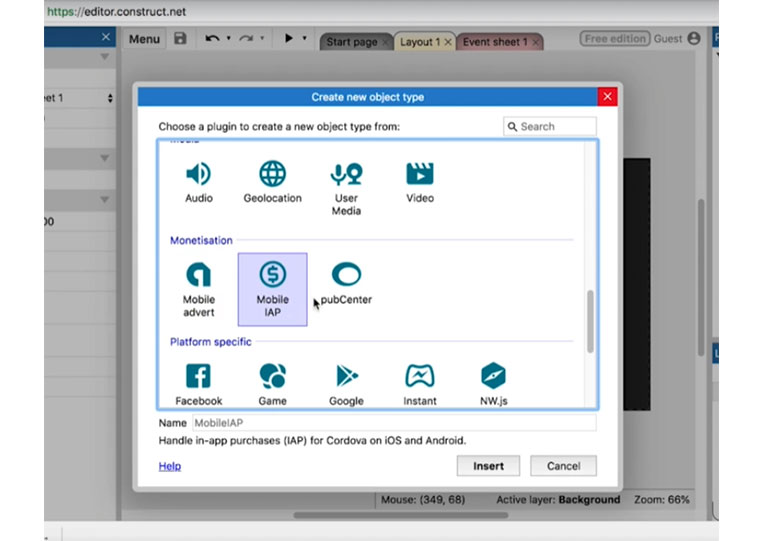763x541 pixels.
Task: Select the Facebook plugin
Action: point(199,384)
